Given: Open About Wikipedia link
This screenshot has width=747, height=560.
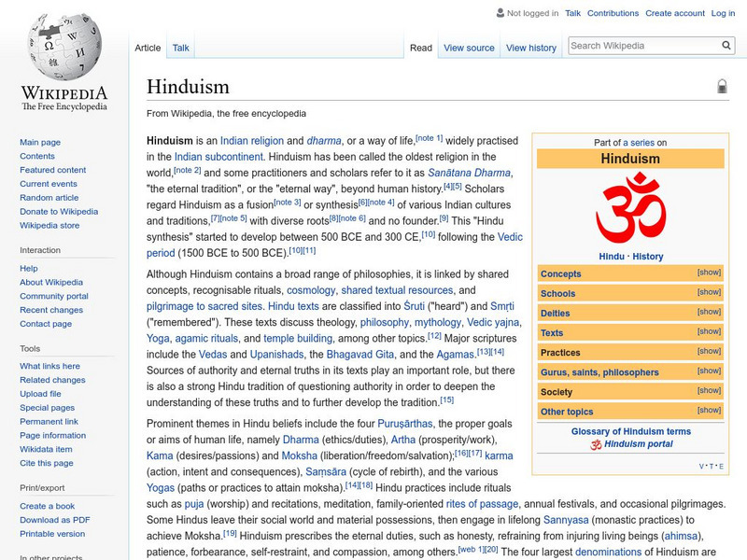Looking at the screenshot, I should point(51,282).
